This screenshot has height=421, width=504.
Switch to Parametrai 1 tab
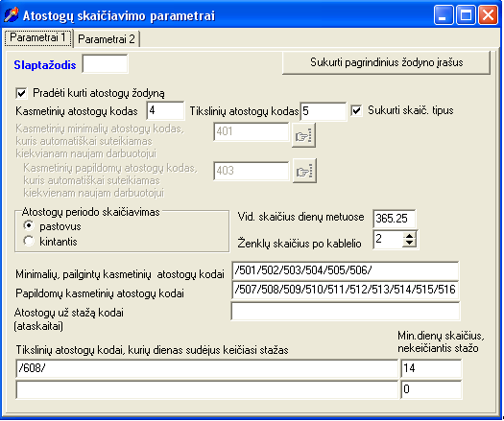38,37
